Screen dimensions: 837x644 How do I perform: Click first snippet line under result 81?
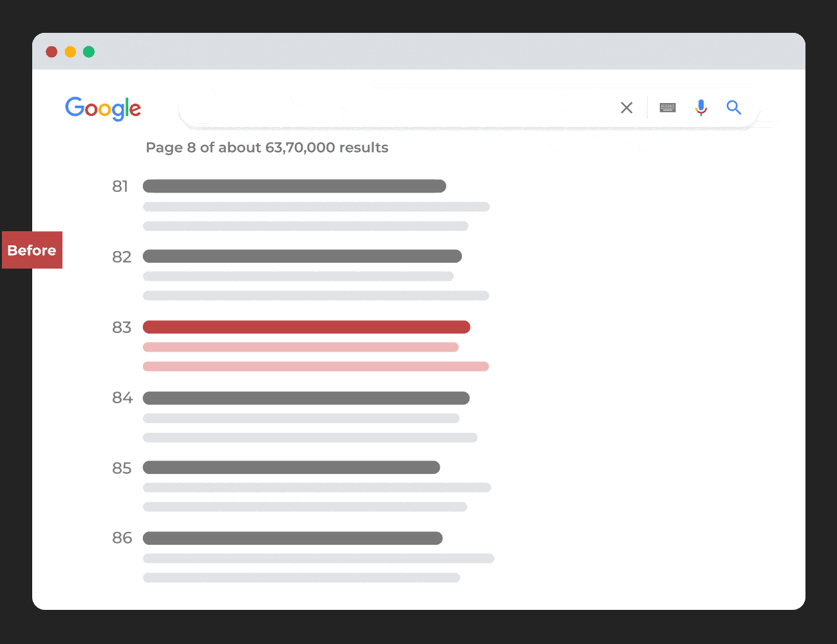coord(316,207)
